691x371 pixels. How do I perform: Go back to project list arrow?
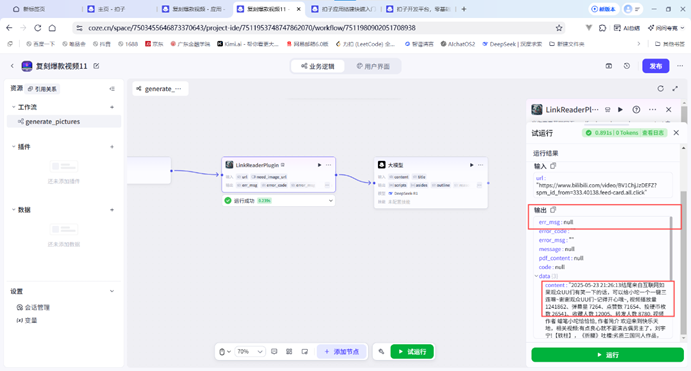(12, 66)
